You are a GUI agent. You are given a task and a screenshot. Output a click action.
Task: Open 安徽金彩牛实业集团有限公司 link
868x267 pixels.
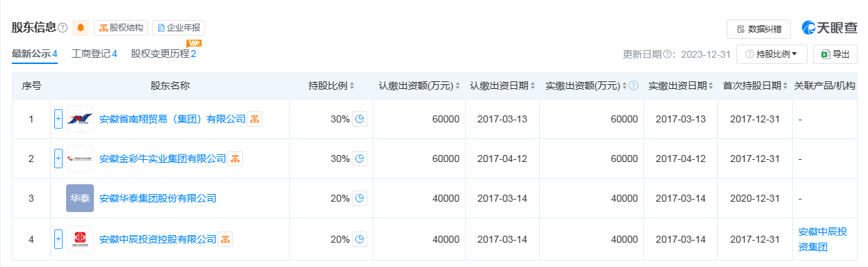coord(163,159)
